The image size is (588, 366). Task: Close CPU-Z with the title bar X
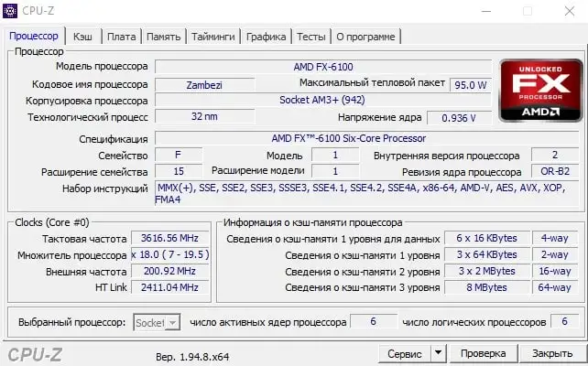point(570,11)
